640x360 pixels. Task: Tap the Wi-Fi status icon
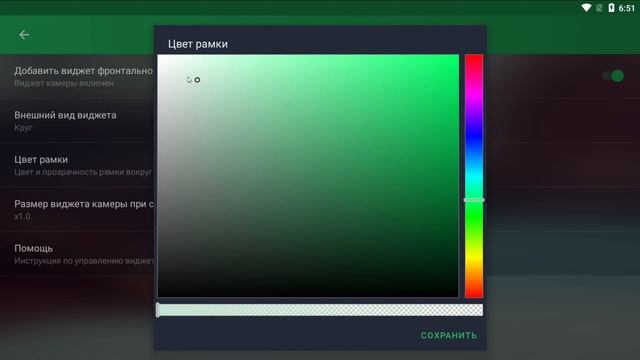coord(586,8)
